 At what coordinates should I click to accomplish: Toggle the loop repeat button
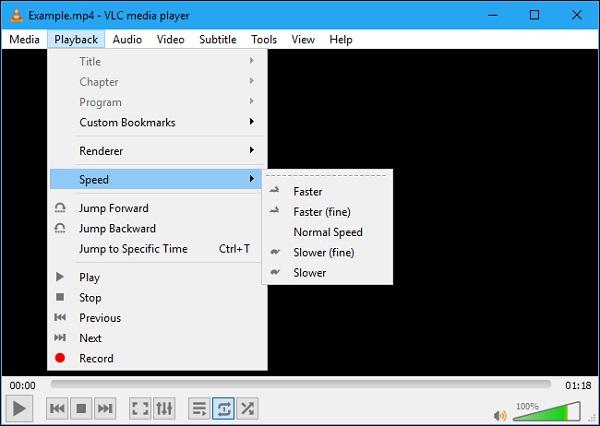click(223, 408)
